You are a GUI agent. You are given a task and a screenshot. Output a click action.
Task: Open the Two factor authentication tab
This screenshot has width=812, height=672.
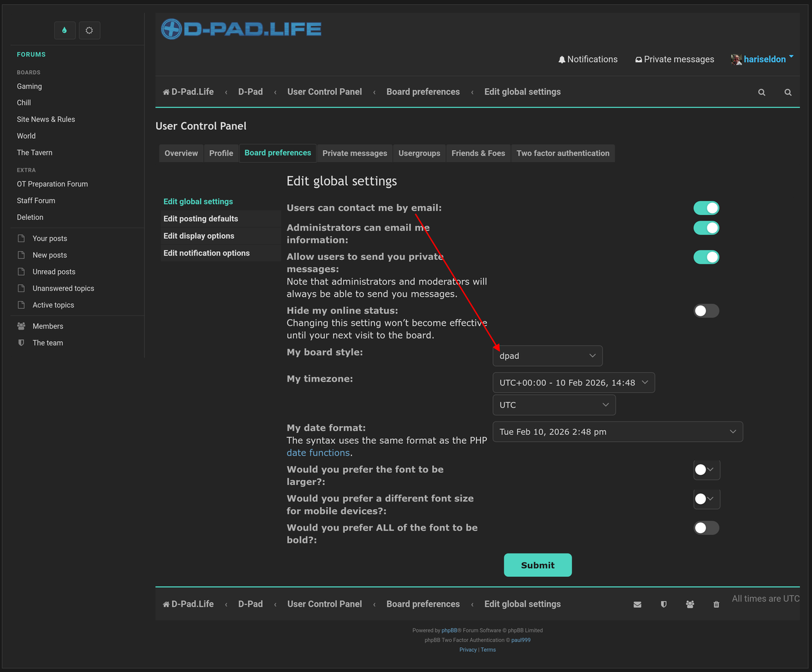[563, 153]
